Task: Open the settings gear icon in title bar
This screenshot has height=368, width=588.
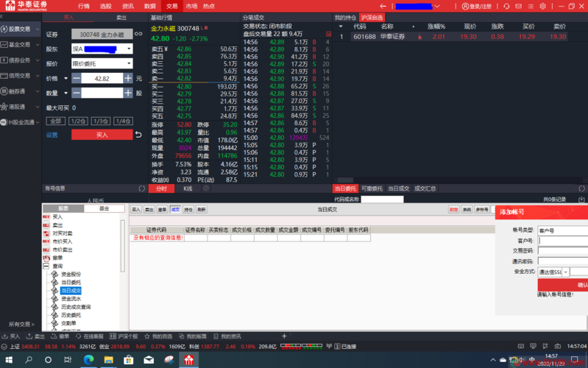Action: [x=542, y=6]
